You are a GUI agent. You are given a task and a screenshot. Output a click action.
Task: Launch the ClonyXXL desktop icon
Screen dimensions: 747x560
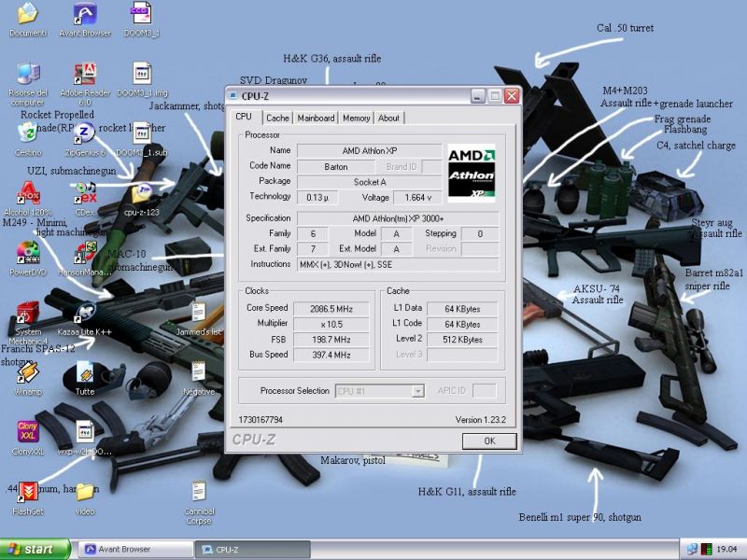[28, 431]
